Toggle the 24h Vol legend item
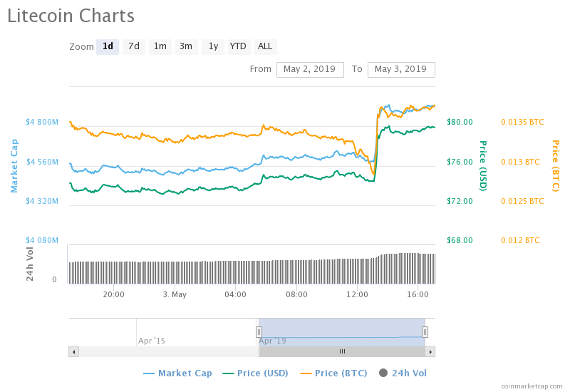Screen dimensions: 570x392 403,373
